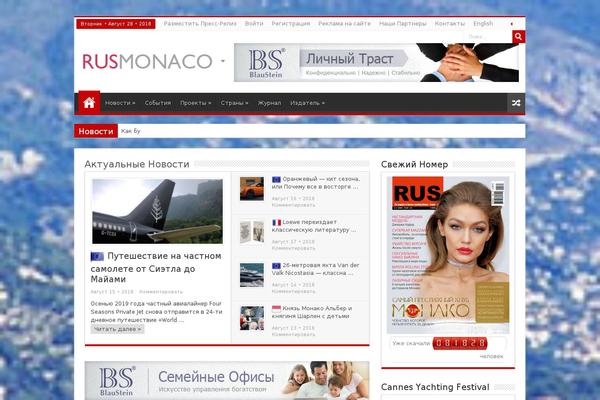Click Комментировать beside the Август 15 date
The height and width of the screenshot is (400, 600).
point(161,292)
